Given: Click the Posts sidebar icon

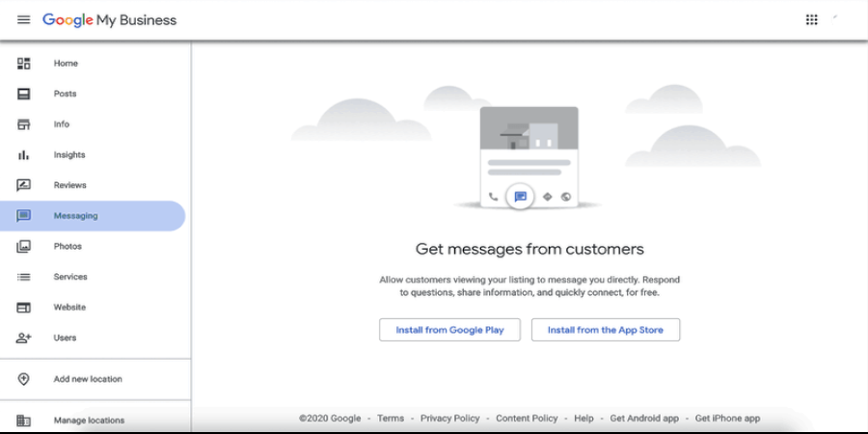Looking at the screenshot, I should [23, 94].
